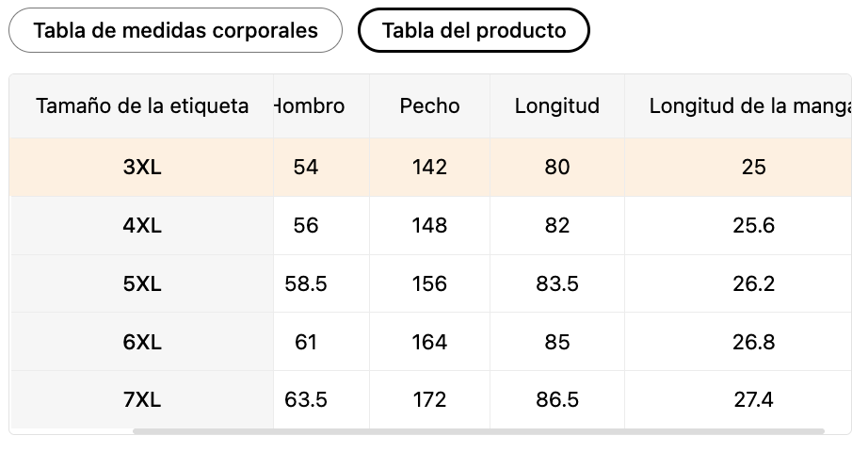Click the Pecho column header
The width and height of the screenshot is (868, 452).
pyautogui.click(x=429, y=105)
